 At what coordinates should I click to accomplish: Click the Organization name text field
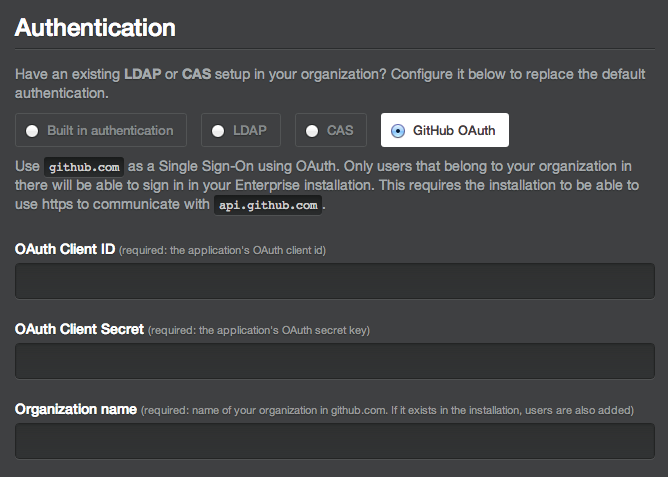coord(334,441)
